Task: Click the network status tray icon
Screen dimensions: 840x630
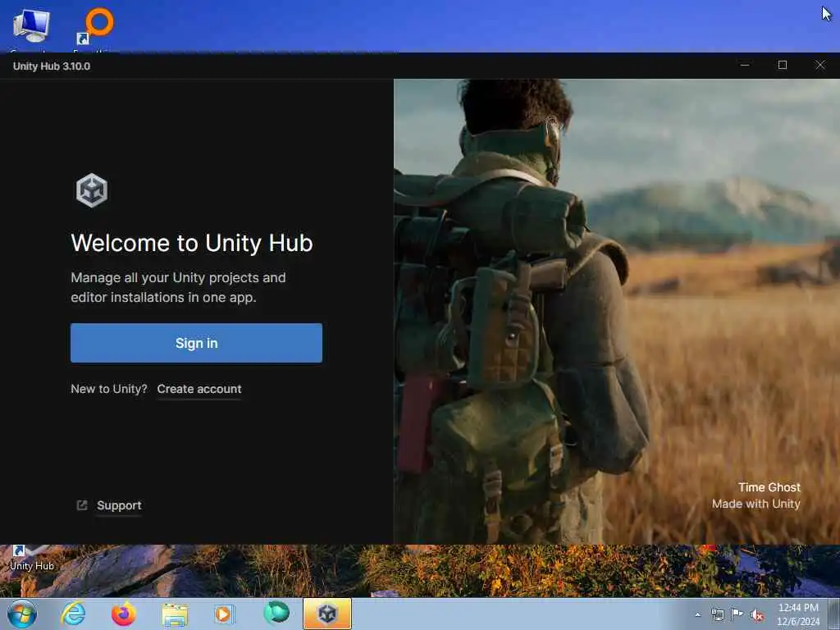Action: pyautogui.click(x=717, y=614)
